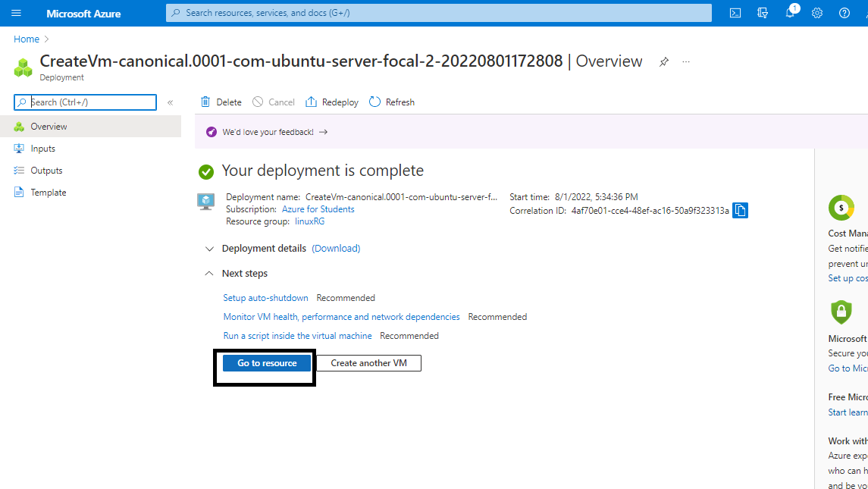Download the deployment details
Screen dimensions: 868x489
click(x=336, y=249)
